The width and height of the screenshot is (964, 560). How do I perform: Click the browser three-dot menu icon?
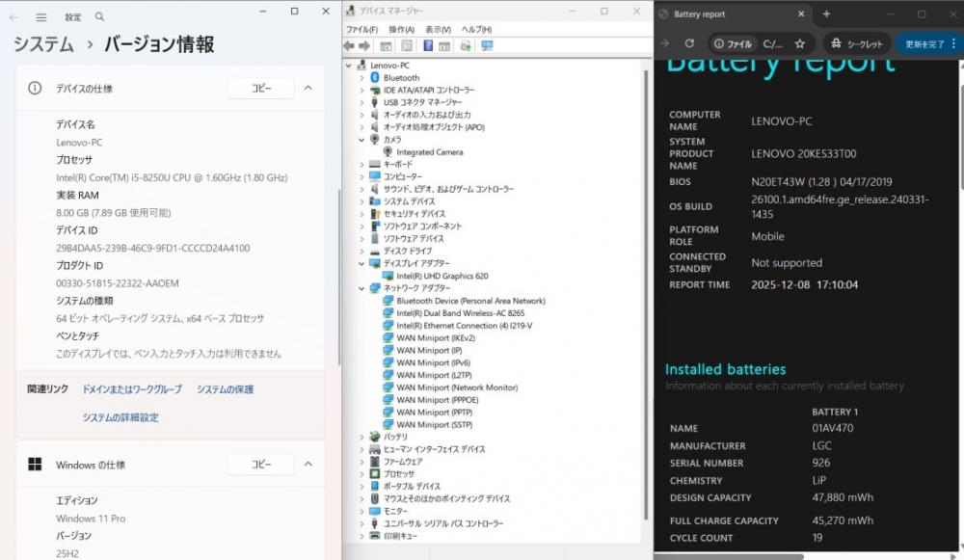[953, 43]
